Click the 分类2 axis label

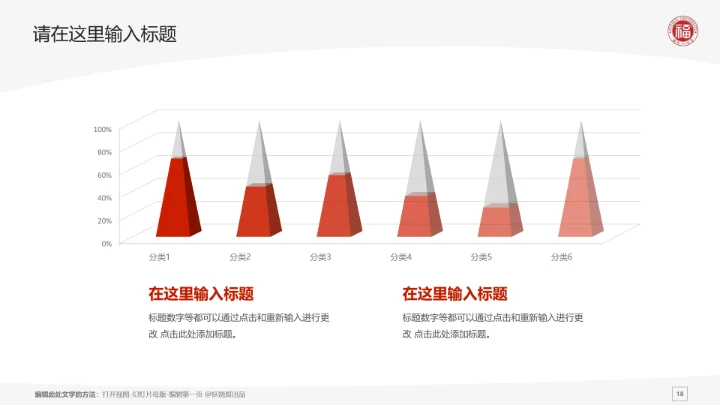click(x=240, y=257)
